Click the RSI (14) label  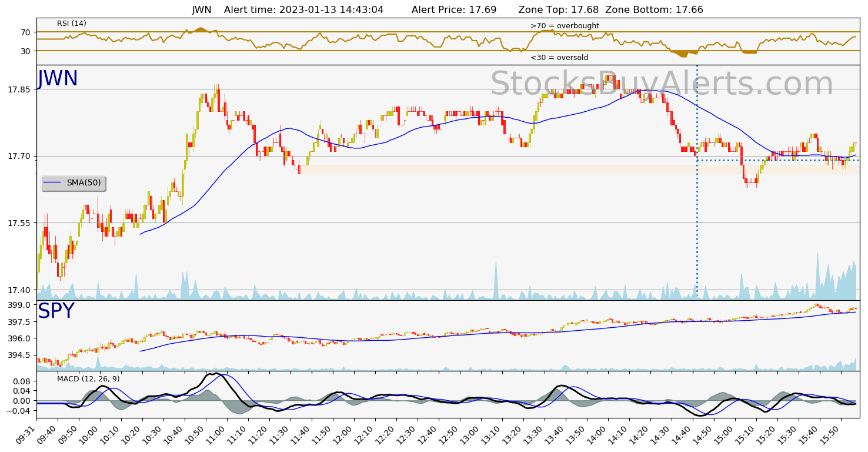[x=72, y=24]
